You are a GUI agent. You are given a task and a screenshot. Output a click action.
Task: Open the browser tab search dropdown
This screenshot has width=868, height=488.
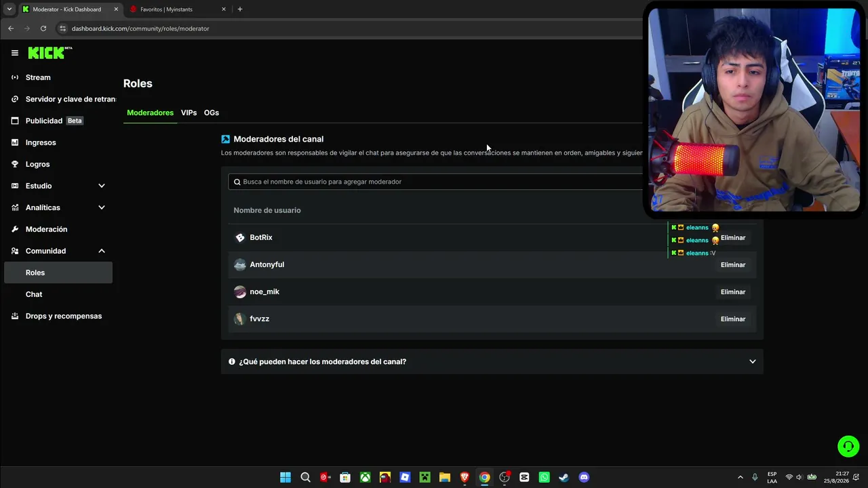[9, 9]
